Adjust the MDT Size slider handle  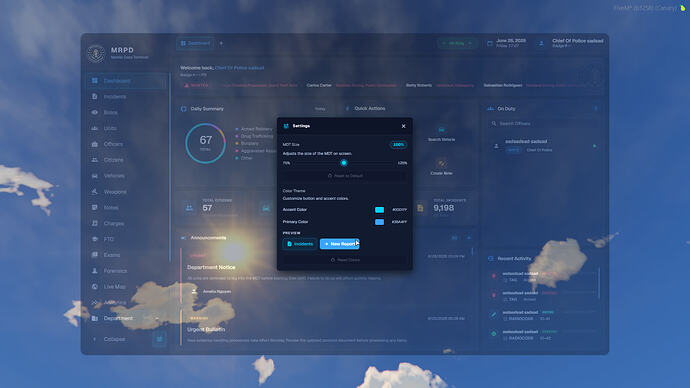click(x=344, y=163)
